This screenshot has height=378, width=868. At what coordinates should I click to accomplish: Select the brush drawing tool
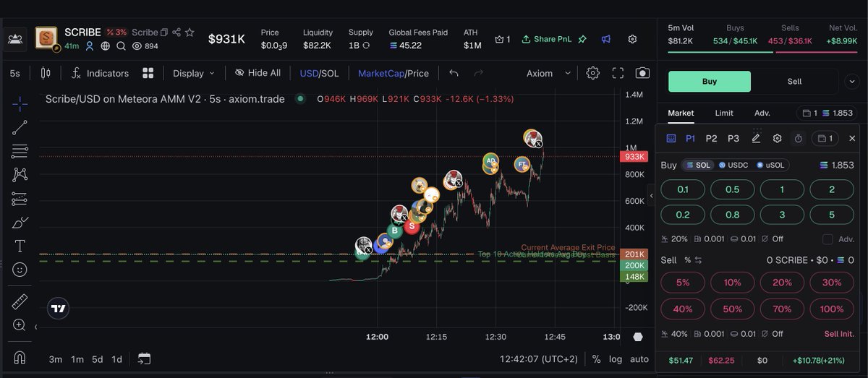(x=20, y=222)
